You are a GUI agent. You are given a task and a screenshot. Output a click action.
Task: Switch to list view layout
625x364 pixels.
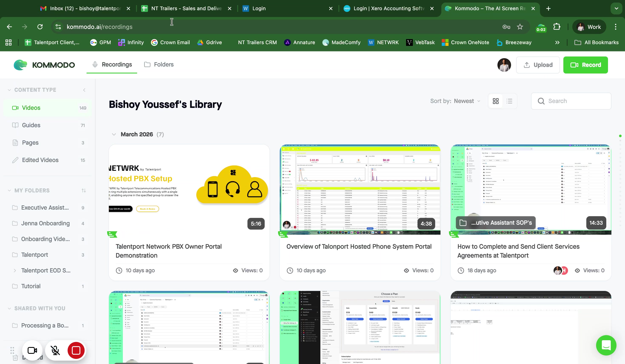509,101
